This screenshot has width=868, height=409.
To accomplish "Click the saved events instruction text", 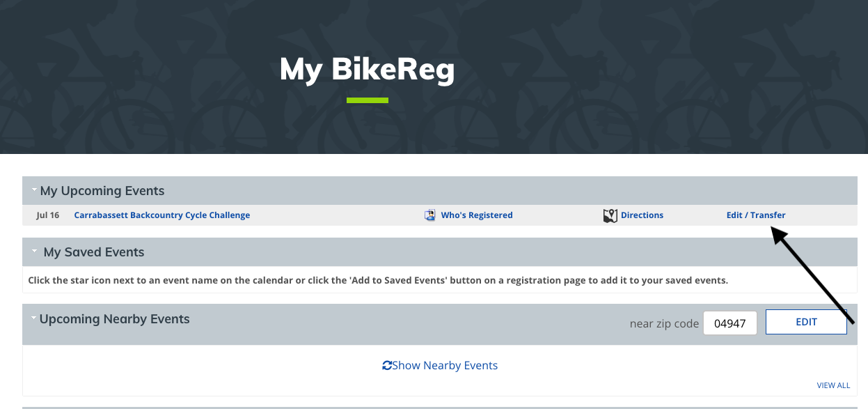I will (x=378, y=280).
